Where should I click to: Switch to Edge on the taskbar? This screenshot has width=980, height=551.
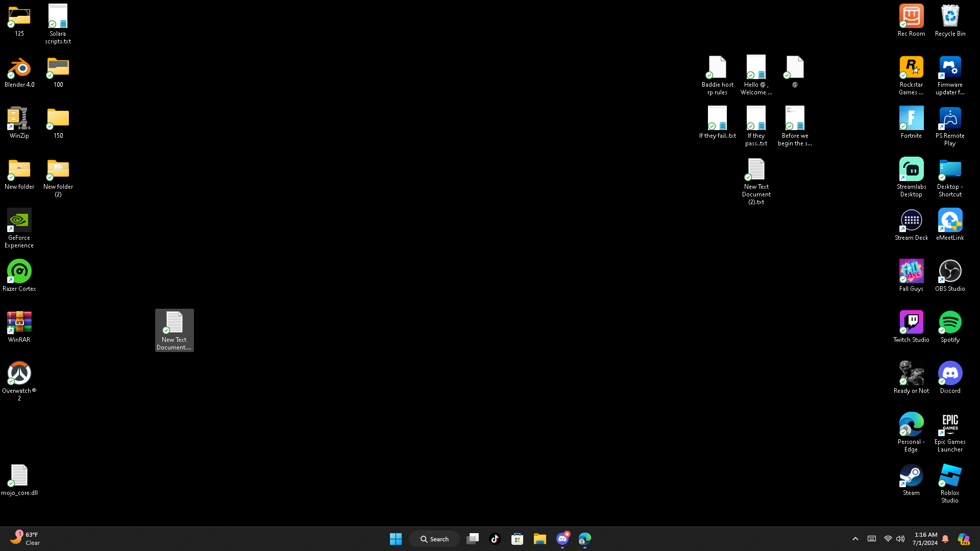click(585, 539)
